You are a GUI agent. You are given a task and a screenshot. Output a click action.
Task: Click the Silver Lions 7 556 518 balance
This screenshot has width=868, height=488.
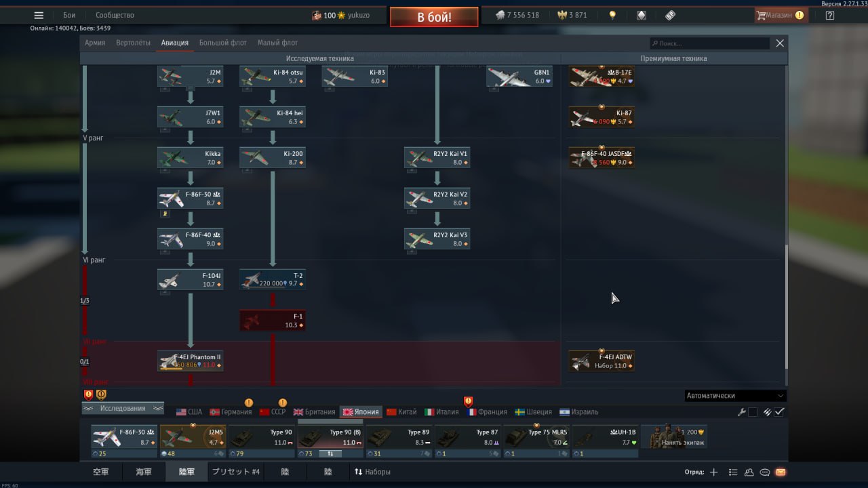517,15
